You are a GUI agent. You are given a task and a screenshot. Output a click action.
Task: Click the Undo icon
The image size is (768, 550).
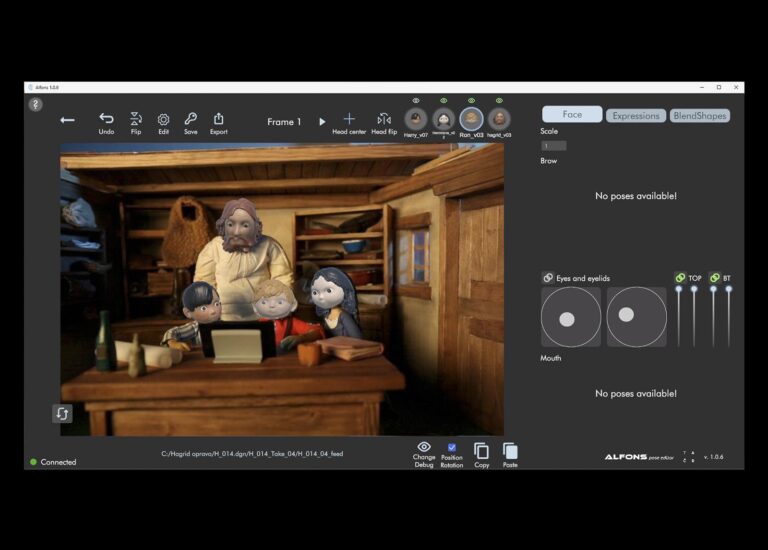pos(106,119)
